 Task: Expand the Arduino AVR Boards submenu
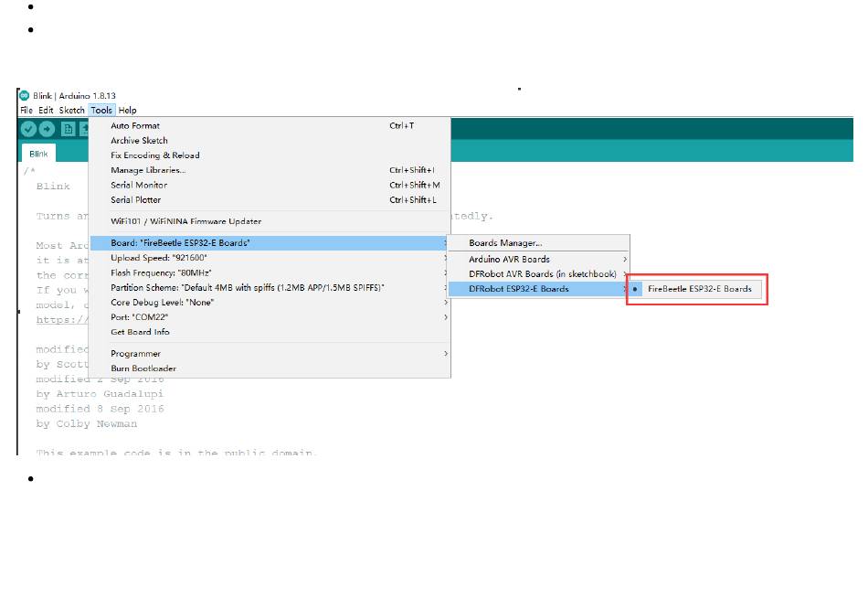(539, 260)
